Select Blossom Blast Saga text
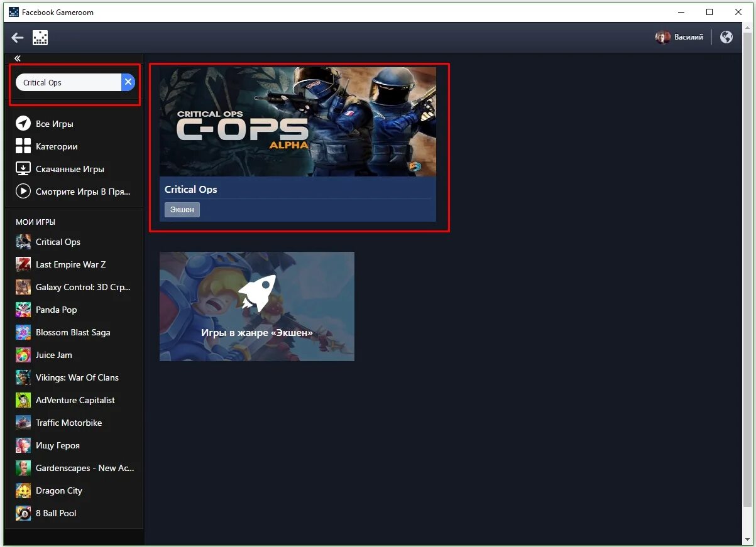The height and width of the screenshot is (547, 756). click(x=73, y=332)
